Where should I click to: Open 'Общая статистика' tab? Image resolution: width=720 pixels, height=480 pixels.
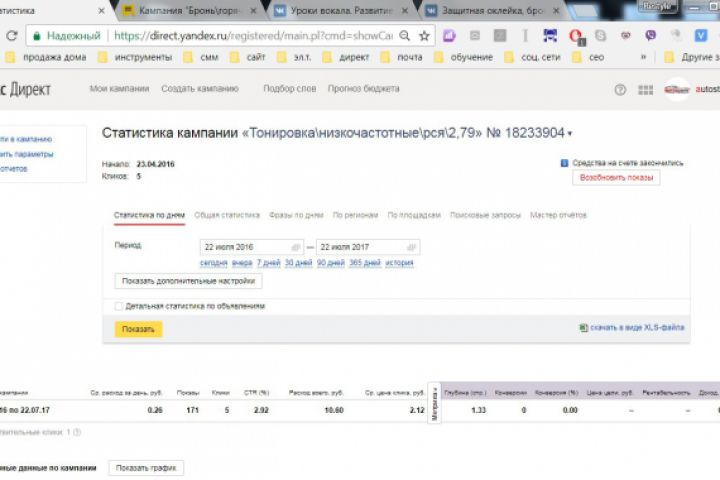(227, 215)
